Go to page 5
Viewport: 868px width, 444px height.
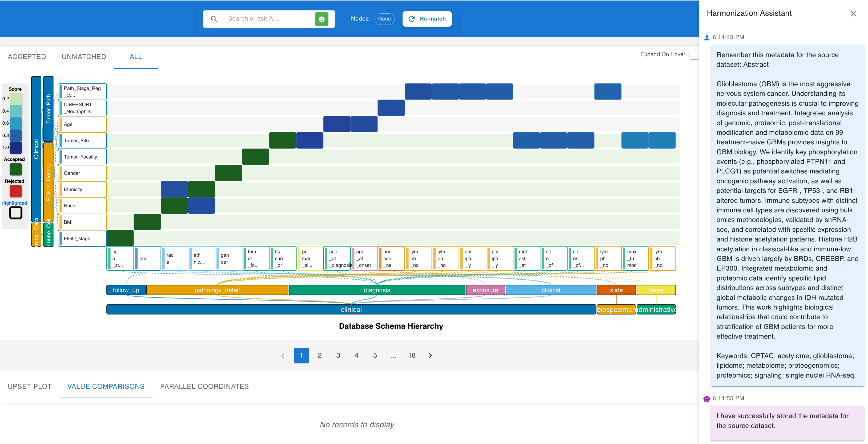click(x=375, y=356)
